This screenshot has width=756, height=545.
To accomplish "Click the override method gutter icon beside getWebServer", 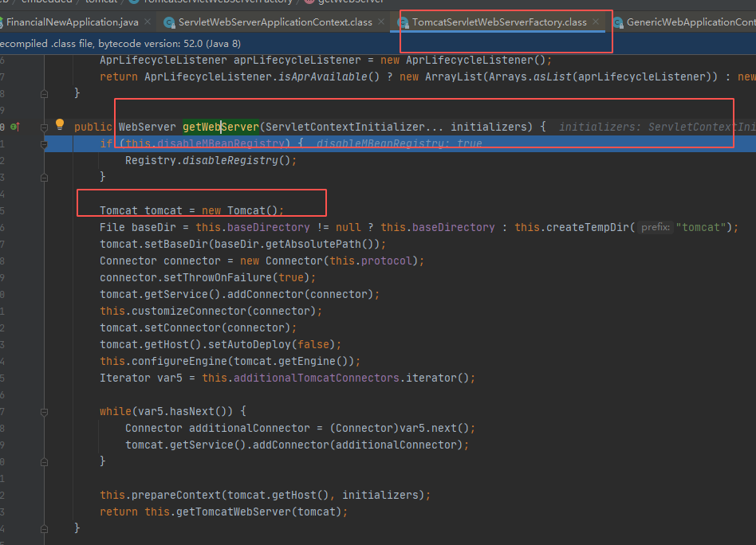I will point(15,127).
